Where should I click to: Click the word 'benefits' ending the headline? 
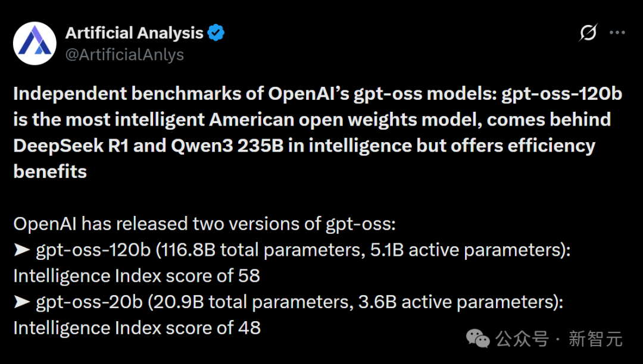pyautogui.click(x=50, y=171)
